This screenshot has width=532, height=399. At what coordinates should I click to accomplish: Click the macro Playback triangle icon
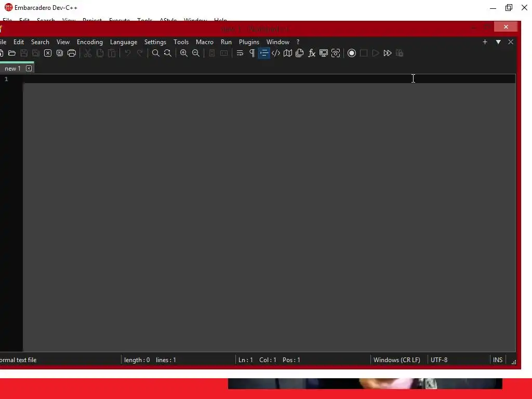[x=376, y=53]
